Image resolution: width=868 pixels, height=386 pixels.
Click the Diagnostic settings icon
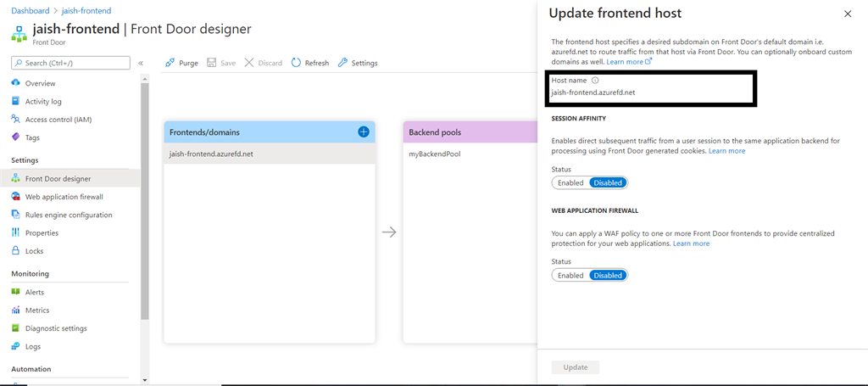click(x=15, y=328)
